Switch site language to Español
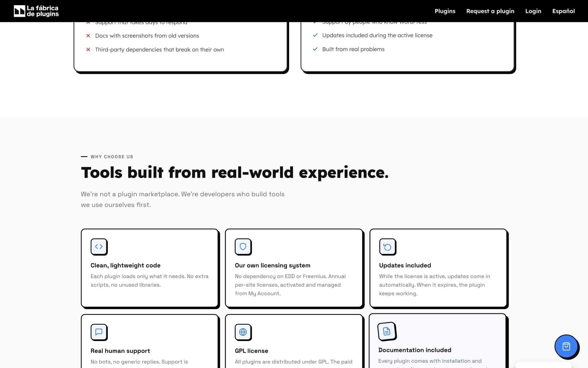The image size is (588, 368). tap(563, 11)
